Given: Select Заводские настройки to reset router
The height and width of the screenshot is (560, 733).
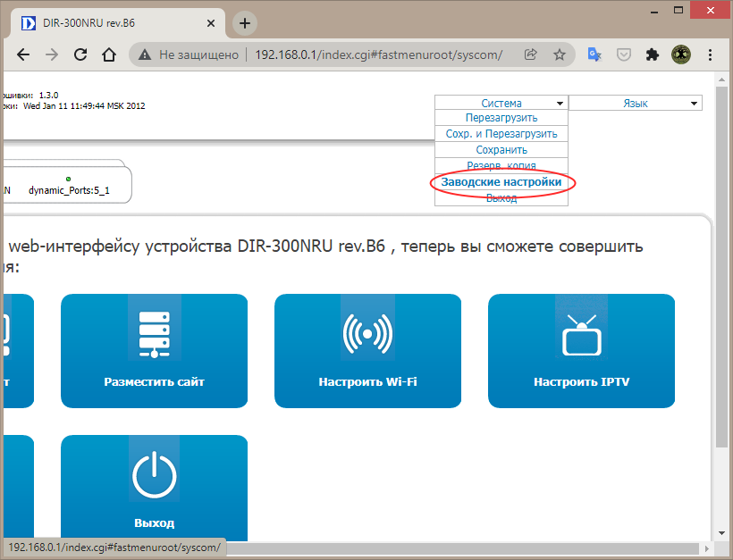Looking at the screenshot, I should coord(501,182).
